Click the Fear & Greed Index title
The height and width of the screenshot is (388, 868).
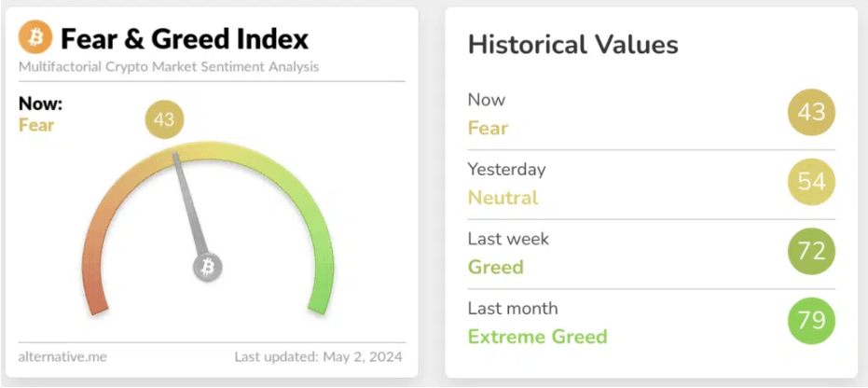click(x=185, y=39)
